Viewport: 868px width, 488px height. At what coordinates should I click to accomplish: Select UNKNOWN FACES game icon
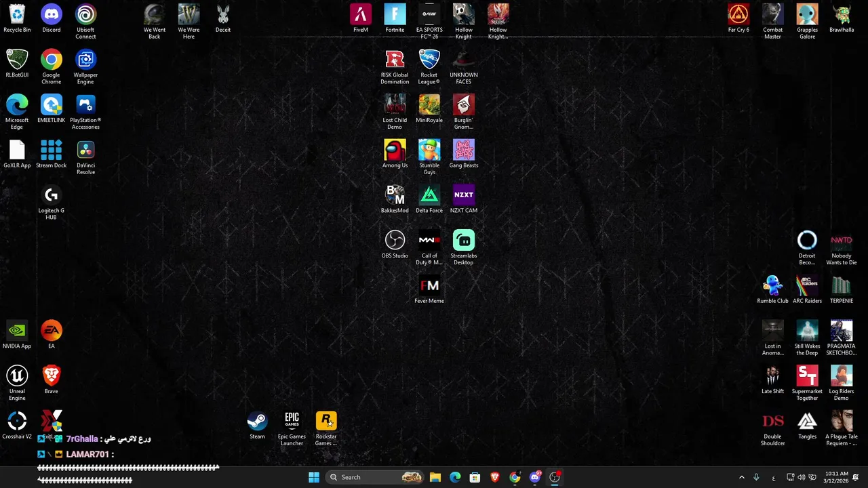pyautogui.click(x=464, y=67)
